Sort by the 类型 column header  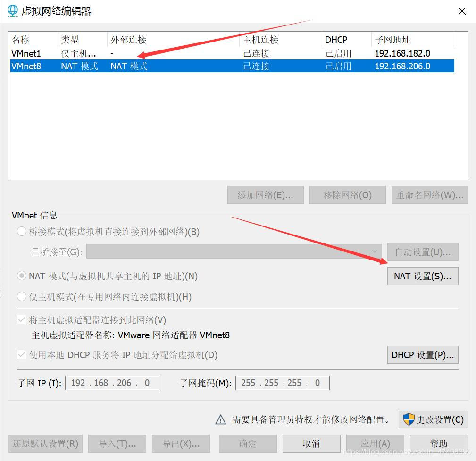[x=82, y=40]
